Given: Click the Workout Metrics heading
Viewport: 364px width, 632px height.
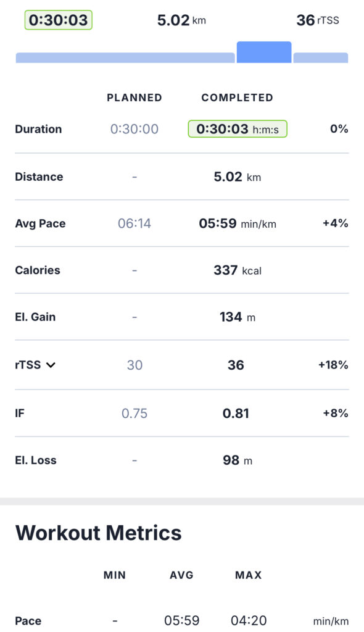Looking at the screenshot, I should (98, 533).
